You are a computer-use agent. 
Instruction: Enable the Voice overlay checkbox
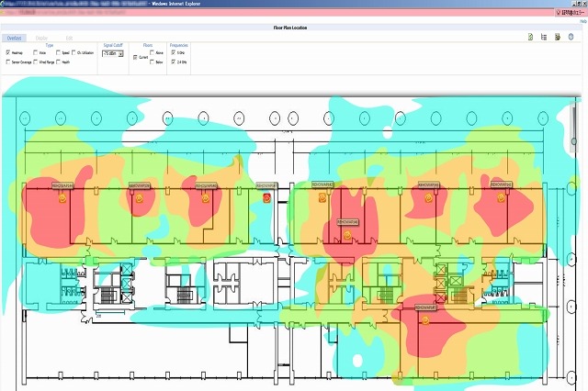point(35,53)
